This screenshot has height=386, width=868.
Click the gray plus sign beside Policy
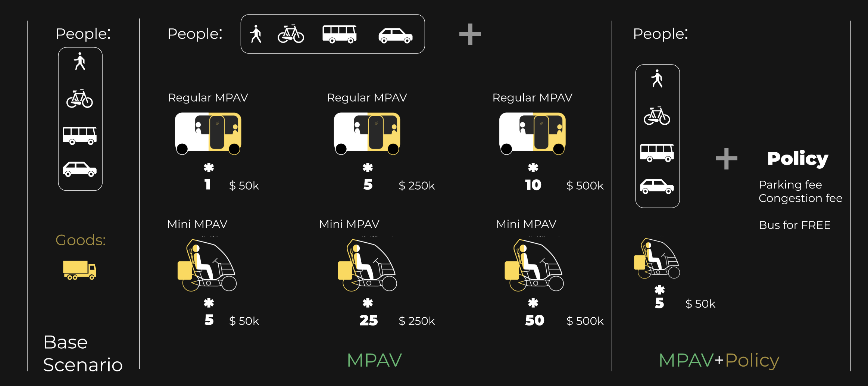point(726,159)
